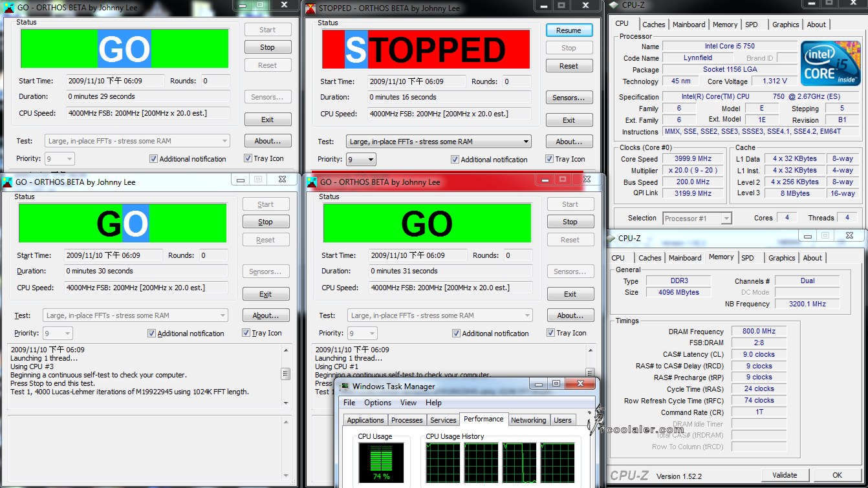Toggle Additional notification in the 29-seconds ORTHOS window

click(x=153, y=158)
